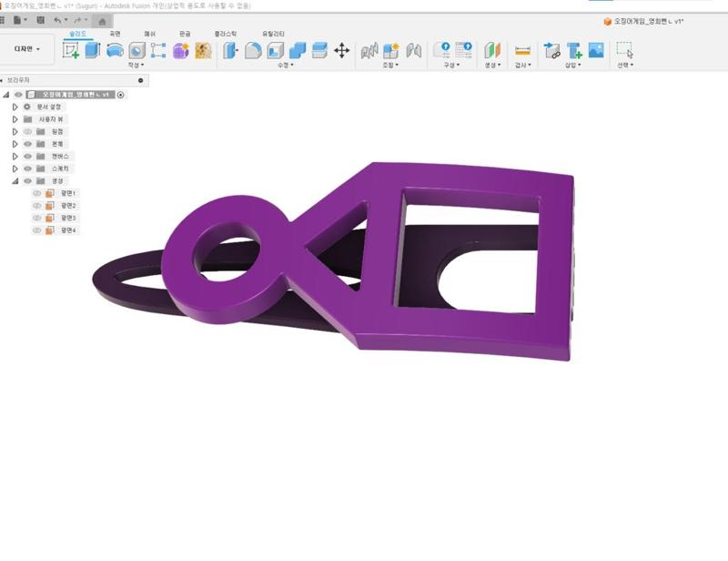The height and width of the screenshot is (561, 728).
Task: Toggle the Canvas folder eye icon
Action: (x=28, y=156)
